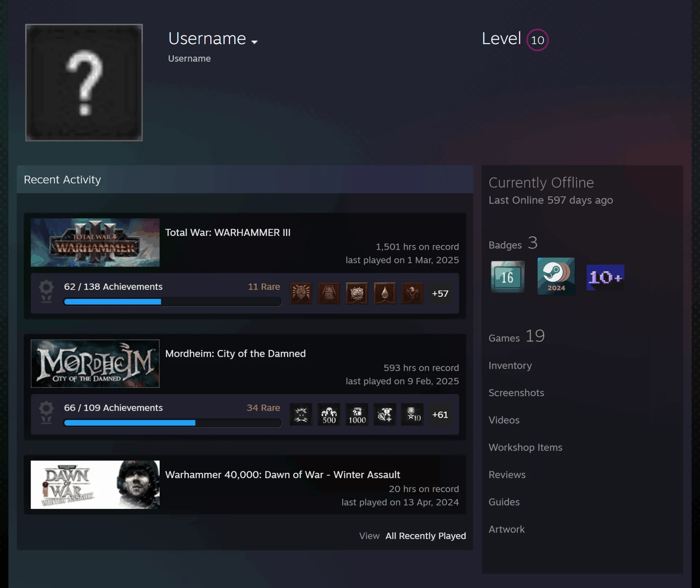
Task: Click Mordheim achievement progress bar
Action: (172, 423)
